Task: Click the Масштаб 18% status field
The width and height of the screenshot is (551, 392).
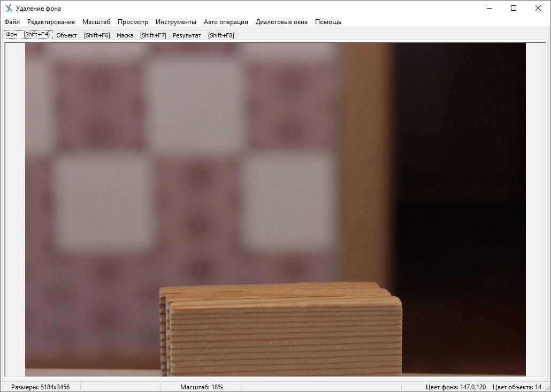Action: (x=201, y=387)
